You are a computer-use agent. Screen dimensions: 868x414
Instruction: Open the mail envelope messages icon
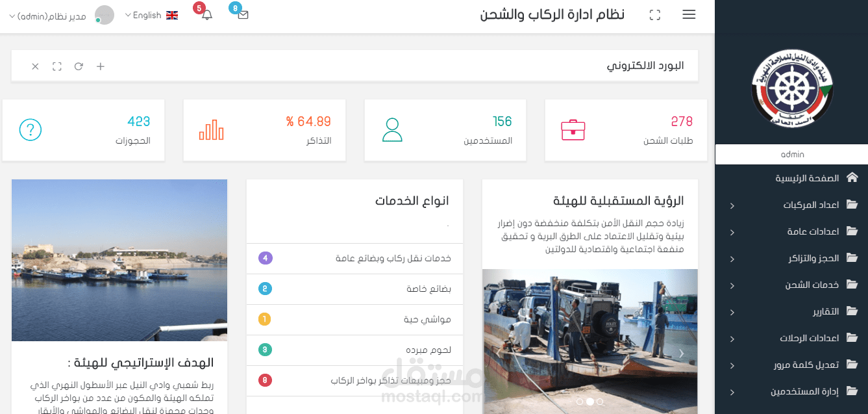tap(243, 15)
